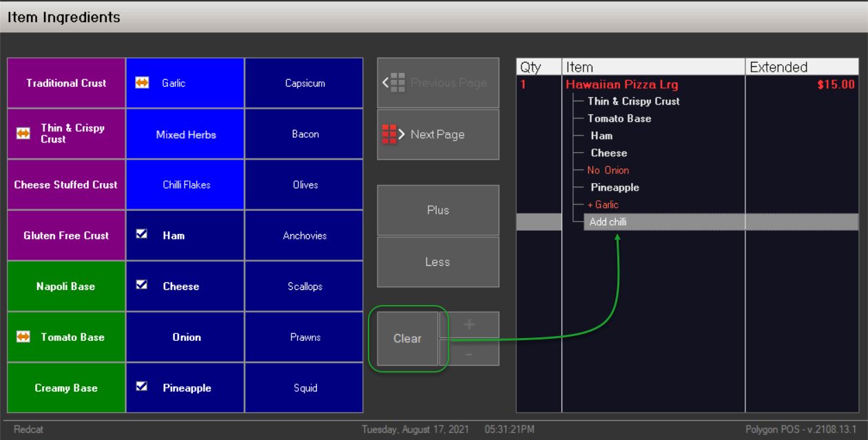Click the swap icon on Tomato Base
This screenshot has width=868, height=440.
click(x=22, y=337)
